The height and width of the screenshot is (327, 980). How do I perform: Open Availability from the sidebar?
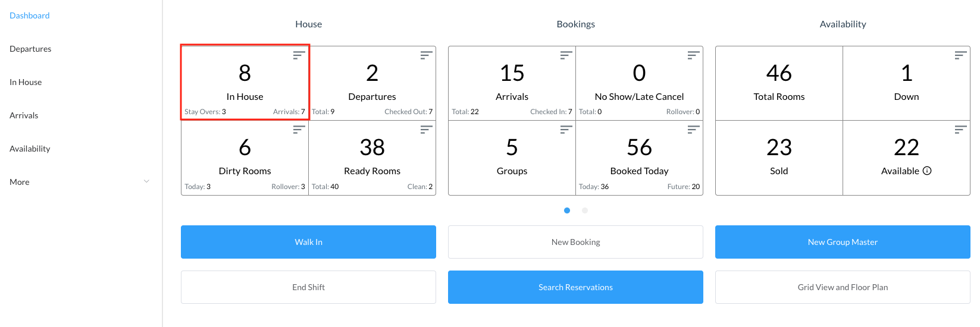tap(30, 149)
